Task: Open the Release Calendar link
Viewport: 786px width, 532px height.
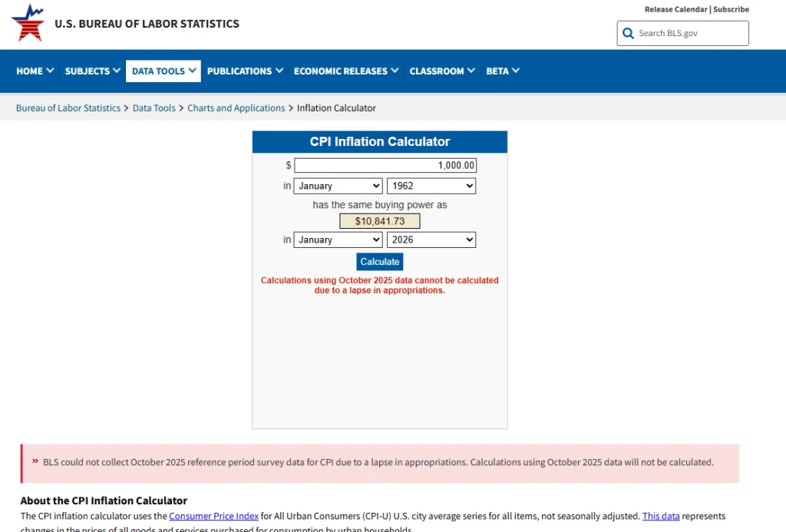Action: (675, 9)
